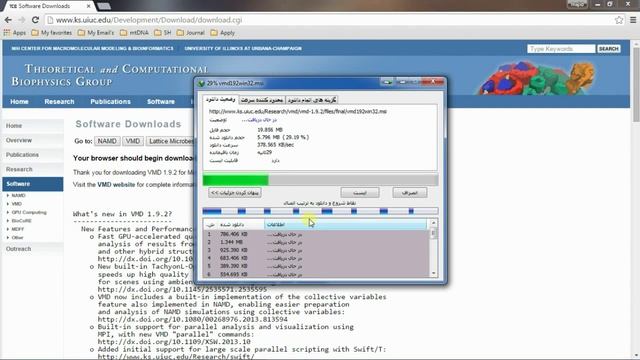Viewport: 640px width, 360px height.
Task: Click the SEARCH button on website
Action: (609, 49)
